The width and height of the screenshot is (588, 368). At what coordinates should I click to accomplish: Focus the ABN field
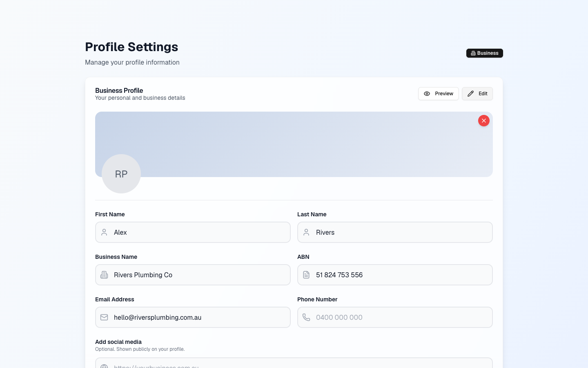click(x=395, y=275)
